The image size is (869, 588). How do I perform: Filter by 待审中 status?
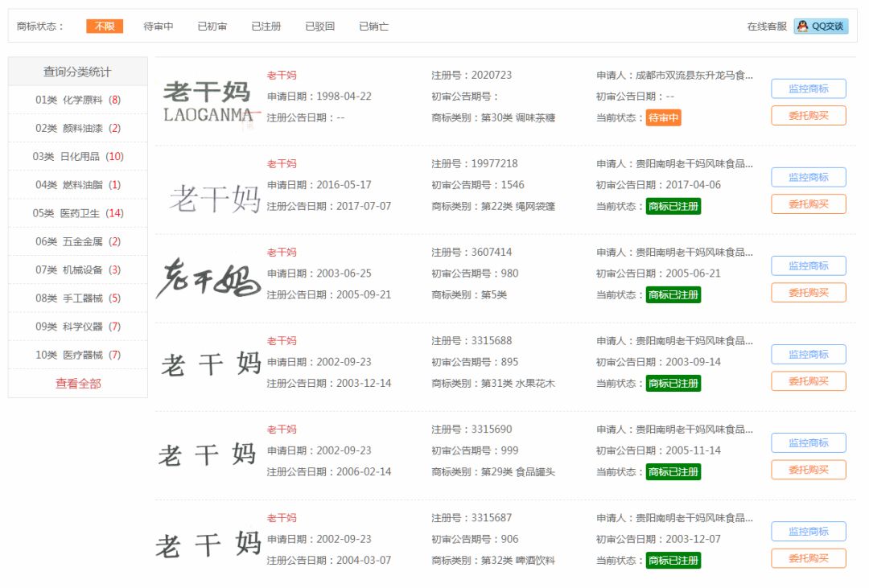(159, 26)
